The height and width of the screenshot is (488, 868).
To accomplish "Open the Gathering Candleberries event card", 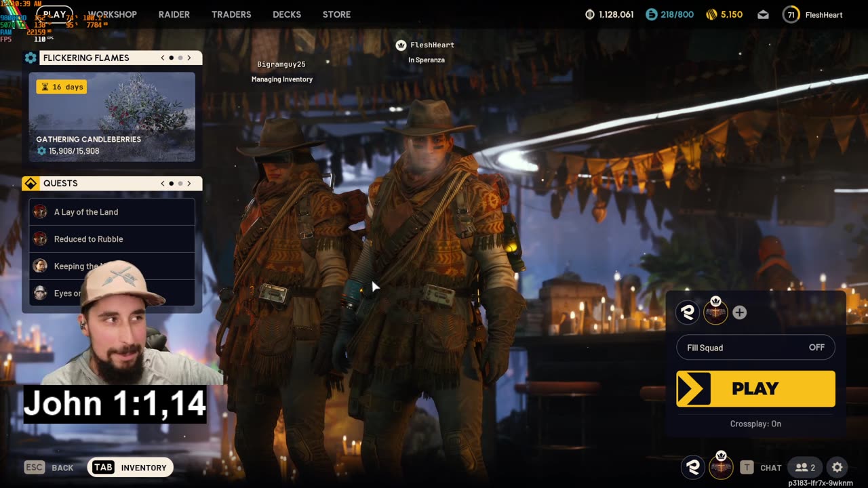I will point(112,117).
